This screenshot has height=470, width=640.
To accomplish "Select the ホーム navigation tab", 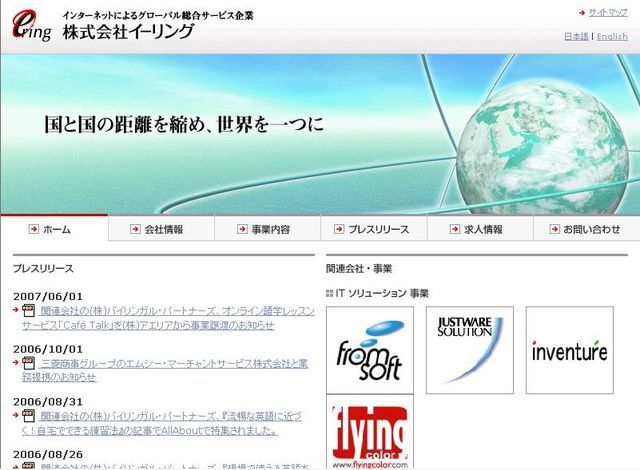I will (x=54, y=229).
